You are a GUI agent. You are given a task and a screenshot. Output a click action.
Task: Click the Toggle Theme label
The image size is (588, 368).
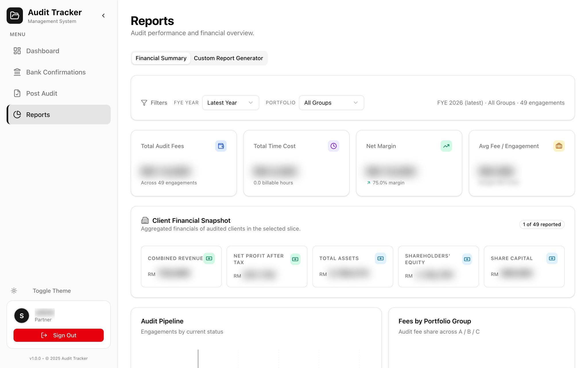coord(52,291)
